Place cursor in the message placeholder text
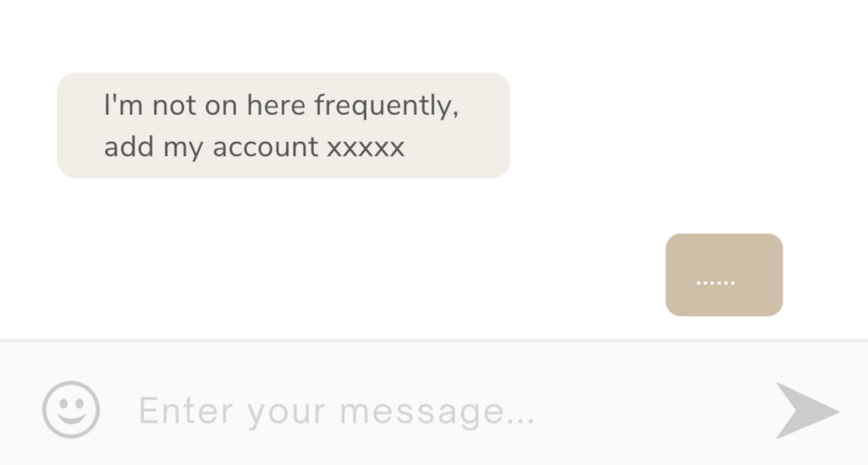The image size is (868, 465). 337,411
